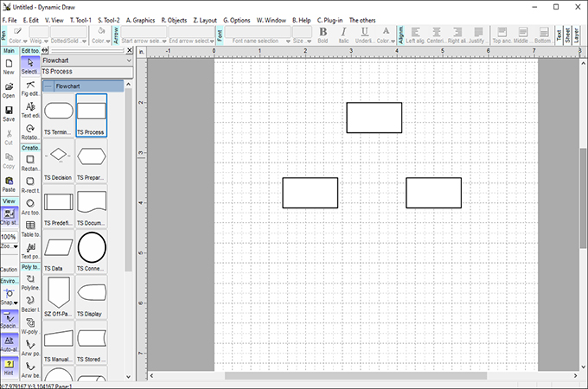Open the Z. Layout menu
588x389 pixels.
[205, 20]
